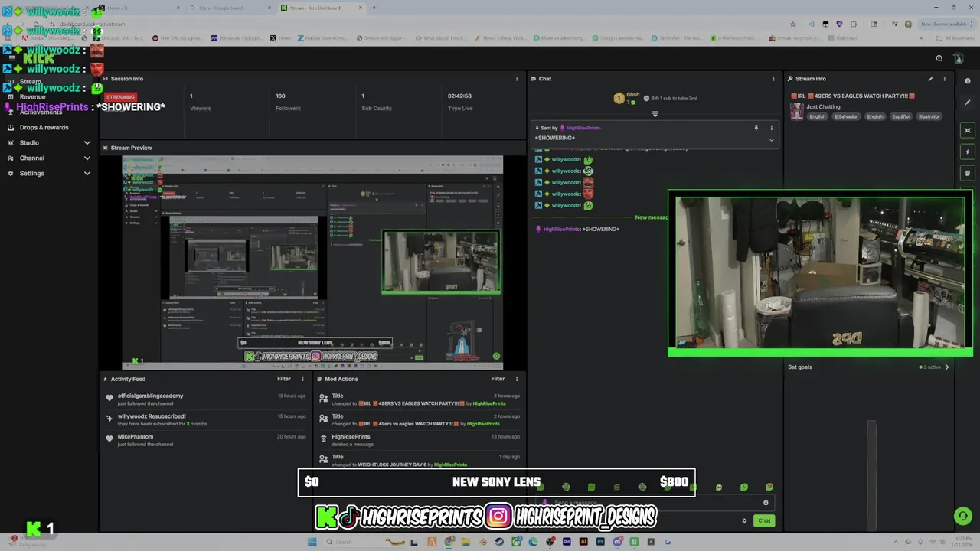Click the 02:42:58 Time Live value
This screenshot has height=551, width=980.
(x=459, y=96)
